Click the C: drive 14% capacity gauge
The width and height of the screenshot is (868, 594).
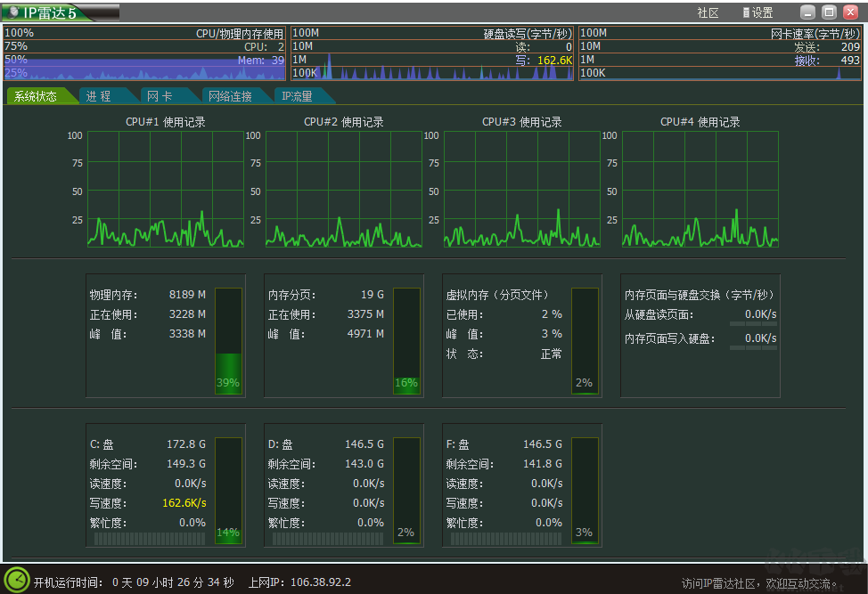click(x=228, y=490)
